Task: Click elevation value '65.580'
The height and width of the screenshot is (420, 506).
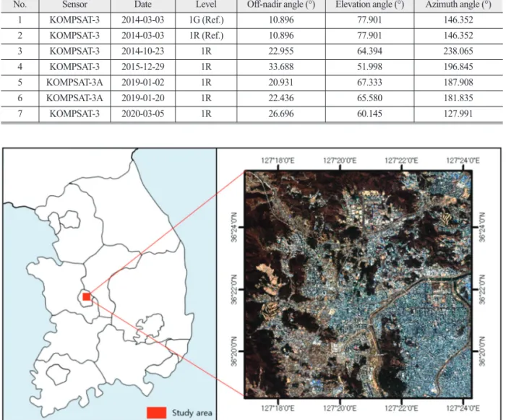Action: tap(369, 98)
